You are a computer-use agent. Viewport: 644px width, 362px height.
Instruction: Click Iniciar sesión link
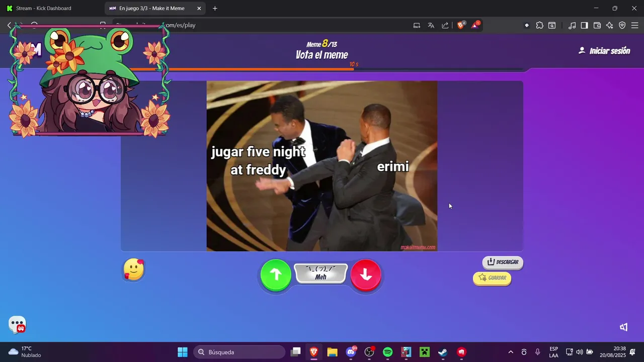[x=604, y=51]
